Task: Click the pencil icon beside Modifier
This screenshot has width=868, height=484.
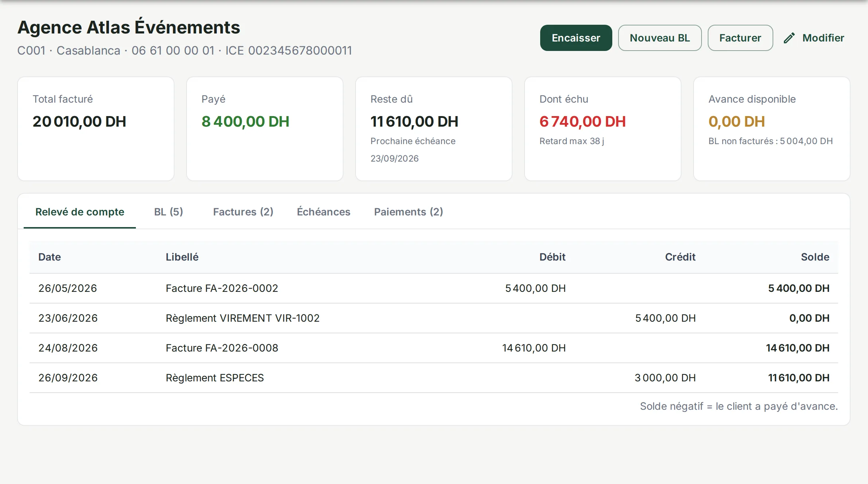Action: (x=789, y=38)
